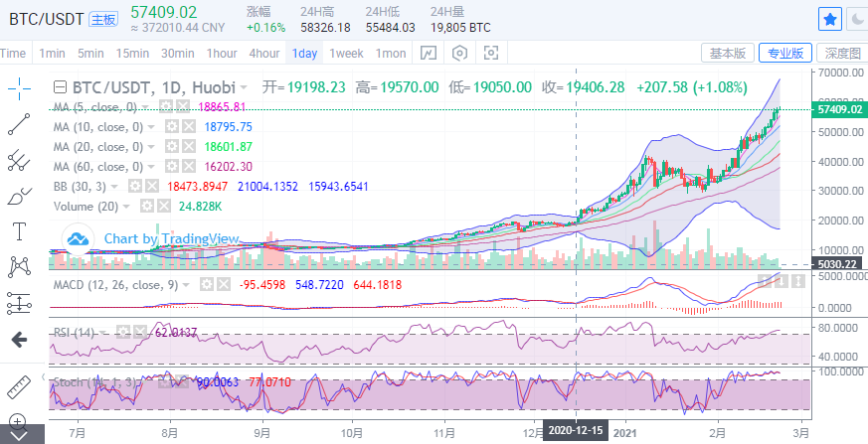Open the MA (20, close, 0) dropdown arrow
The image size is (868, 444).
point(151,147)
